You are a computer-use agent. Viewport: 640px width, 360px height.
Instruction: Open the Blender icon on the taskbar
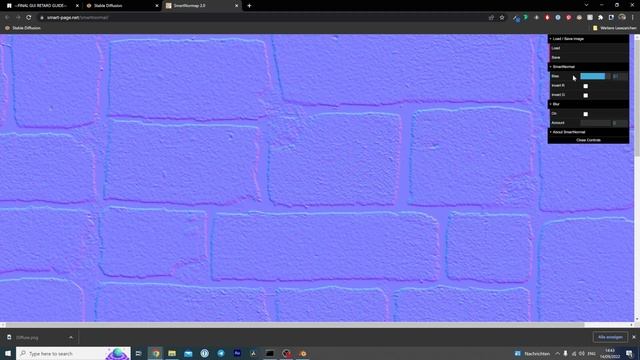(303, 353)
